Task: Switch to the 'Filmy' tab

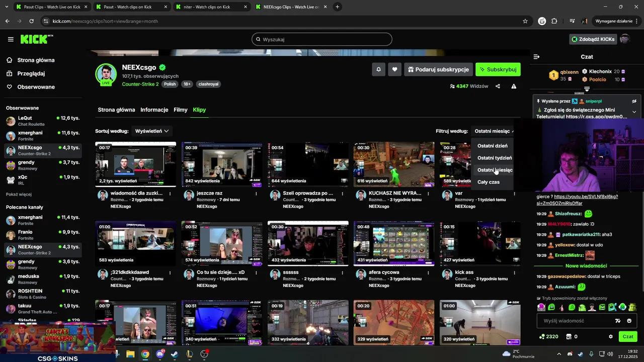Action: tap(181, 110)
